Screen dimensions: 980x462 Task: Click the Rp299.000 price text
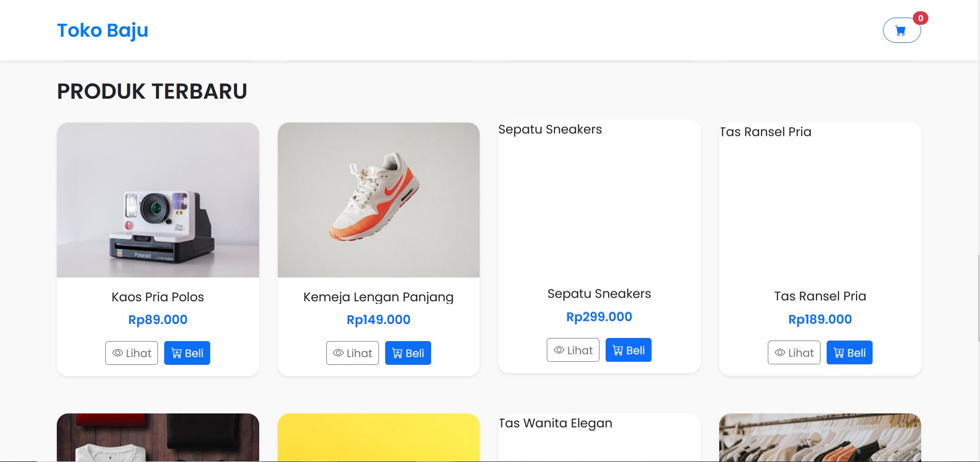pos(599,317)
